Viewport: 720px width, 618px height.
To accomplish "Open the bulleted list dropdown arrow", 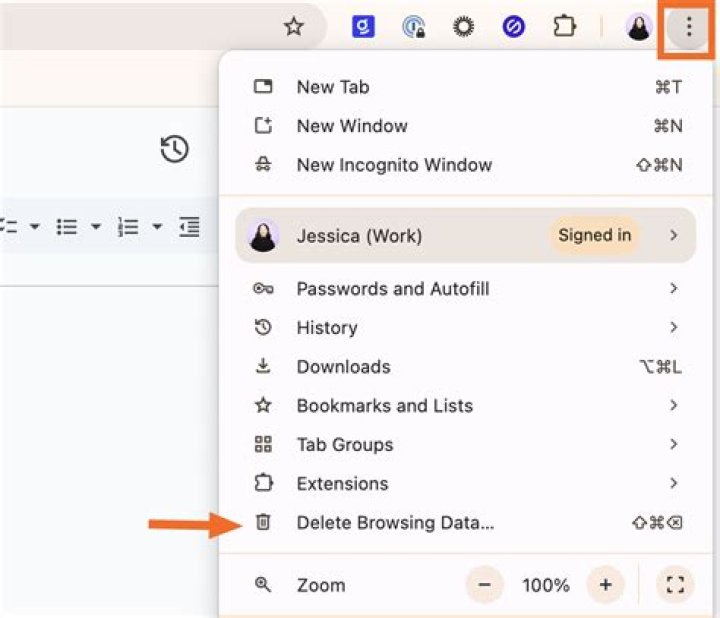I will tap(96, 227).
